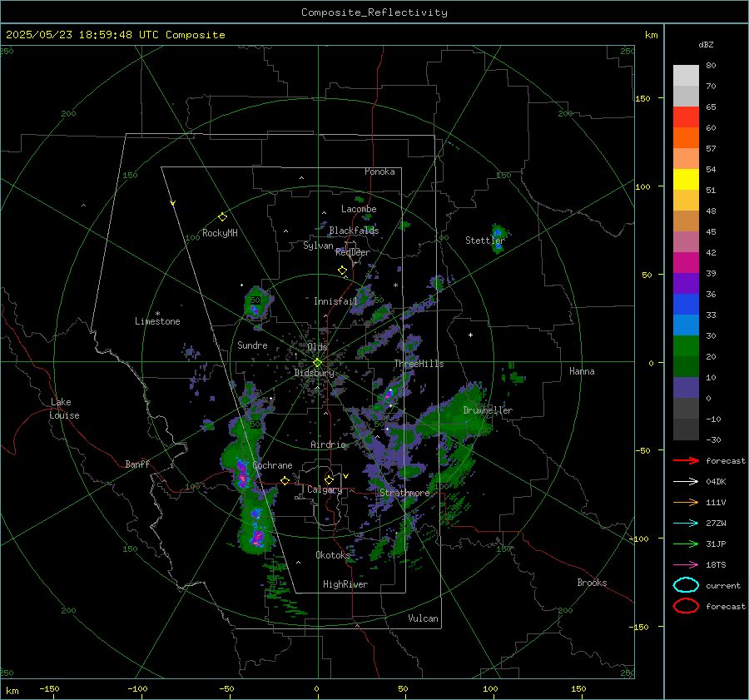Click the Ponoka city label
Screen dimensions: 749x700
379,171
